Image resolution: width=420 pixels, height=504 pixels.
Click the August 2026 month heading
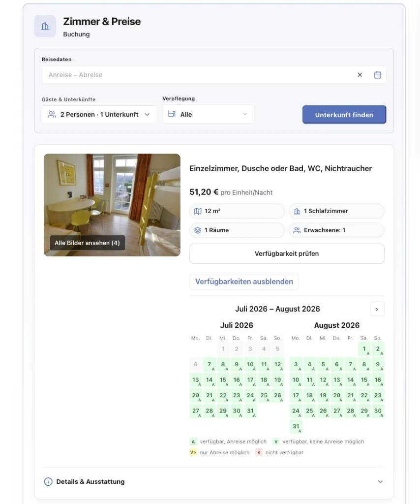click(x=337, y=325)
